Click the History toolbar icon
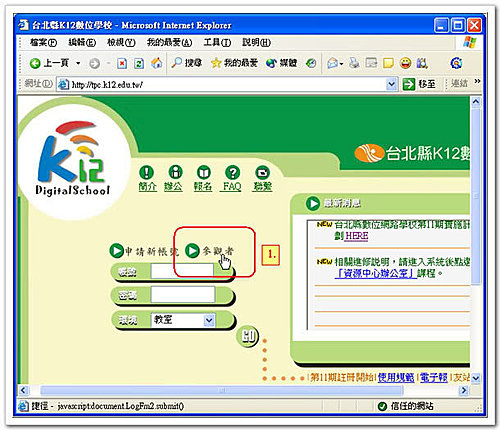Screen dimensions: 500x430 pyautogui.click(x=311, y=63)
